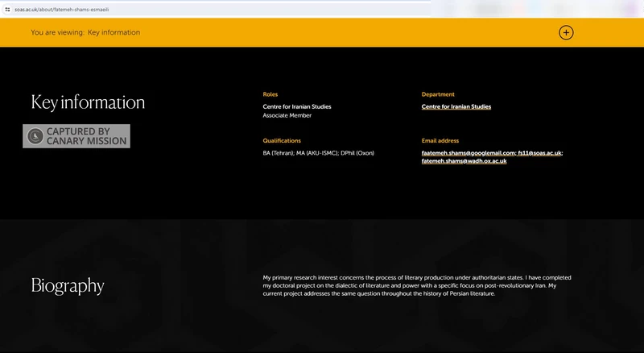Click the biography paragraph text
The width and height of the screenshot is (644, 353).
click(417, 285)
